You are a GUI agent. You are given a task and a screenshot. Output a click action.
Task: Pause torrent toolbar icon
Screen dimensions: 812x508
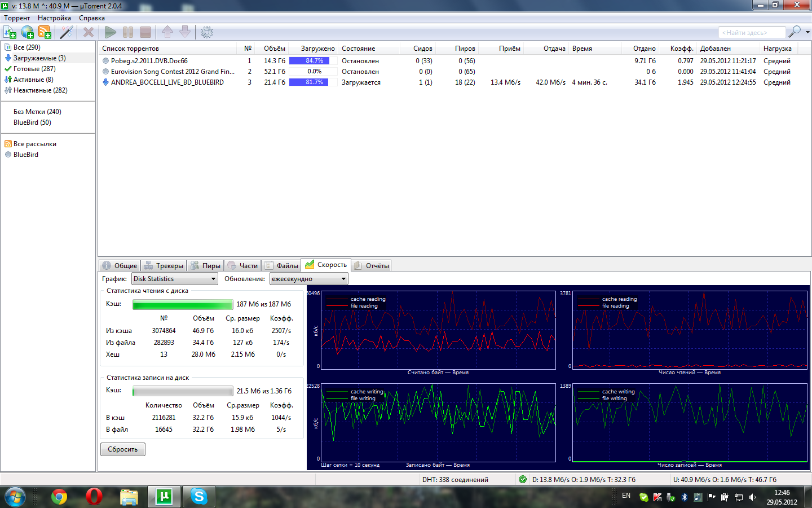point(128,32)
